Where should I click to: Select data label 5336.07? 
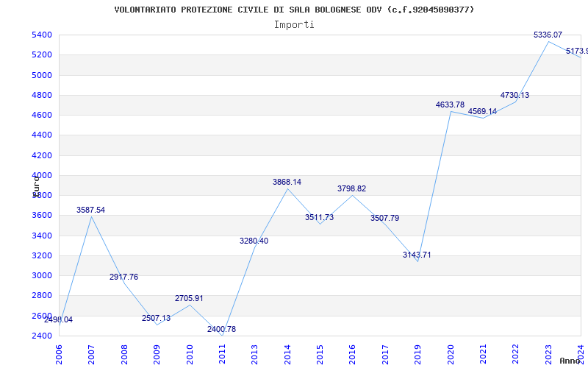tap(548, 35)
